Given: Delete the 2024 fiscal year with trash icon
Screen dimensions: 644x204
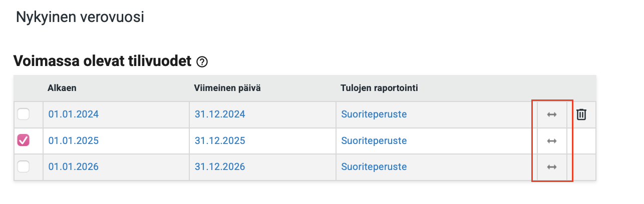Looking at the screenshot, I should tap(581, 114).
